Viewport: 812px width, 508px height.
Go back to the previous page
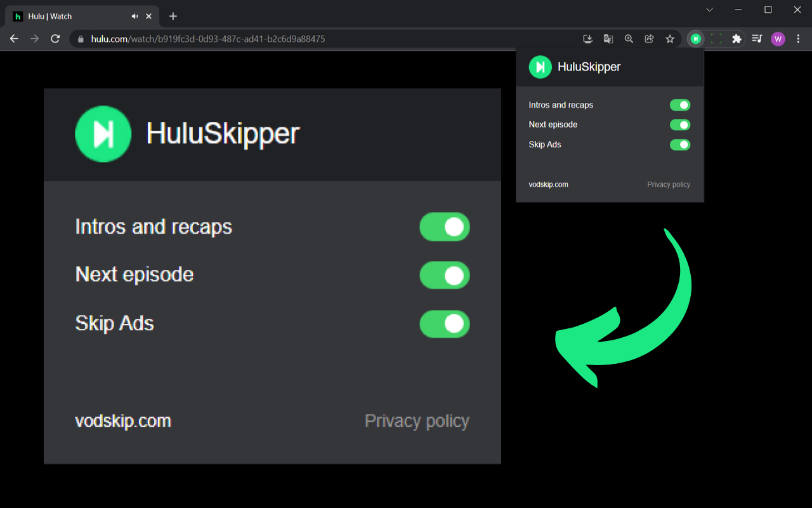pyautogui.click(x=14, y=39)
